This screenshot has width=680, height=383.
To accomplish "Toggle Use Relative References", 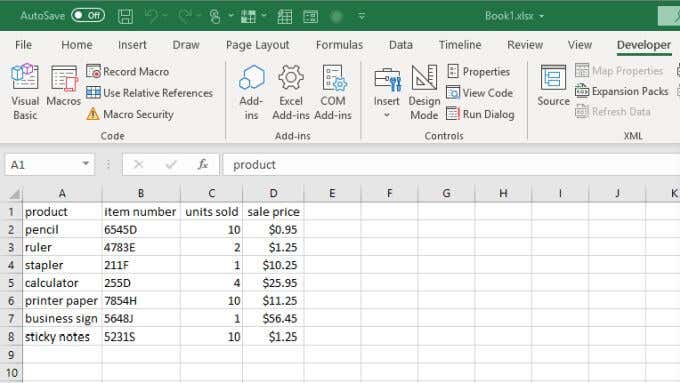I will [x=149, y=93].
